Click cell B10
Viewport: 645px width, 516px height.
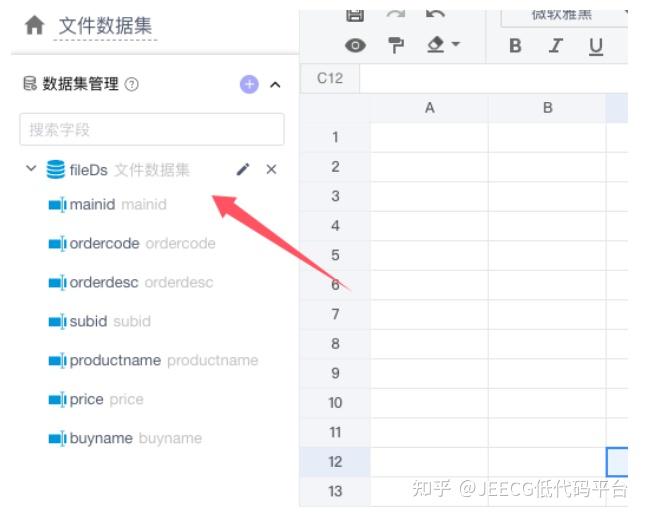pos(547,402)
